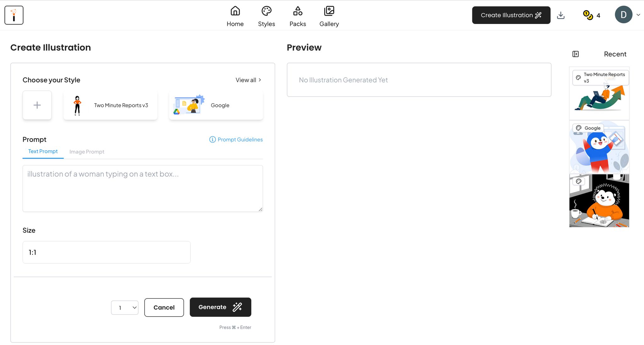Open the Size 1:1 selector
Viewport: 644px width, 345px height.
pyautogui.click(x=106, y=252)
